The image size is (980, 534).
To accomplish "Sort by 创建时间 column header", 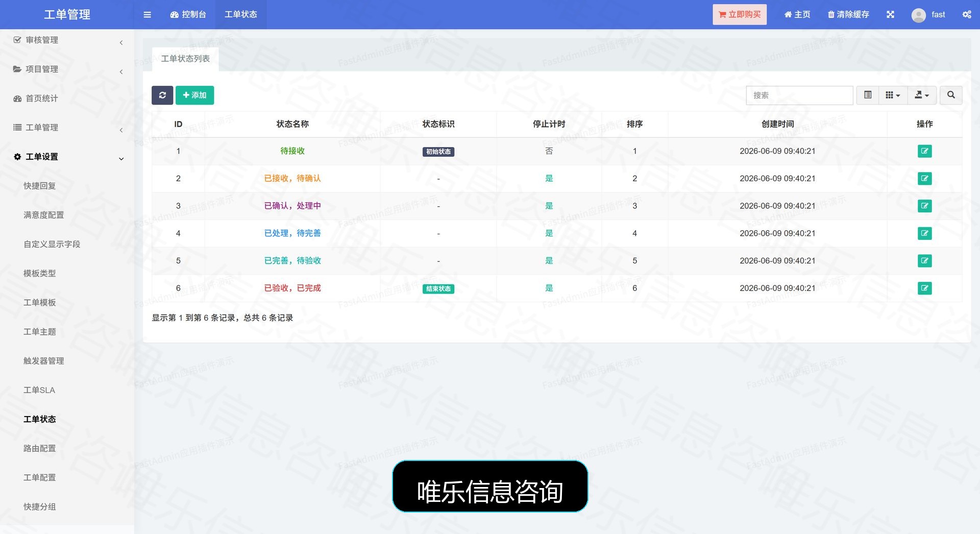I will [x=777, y=124].
